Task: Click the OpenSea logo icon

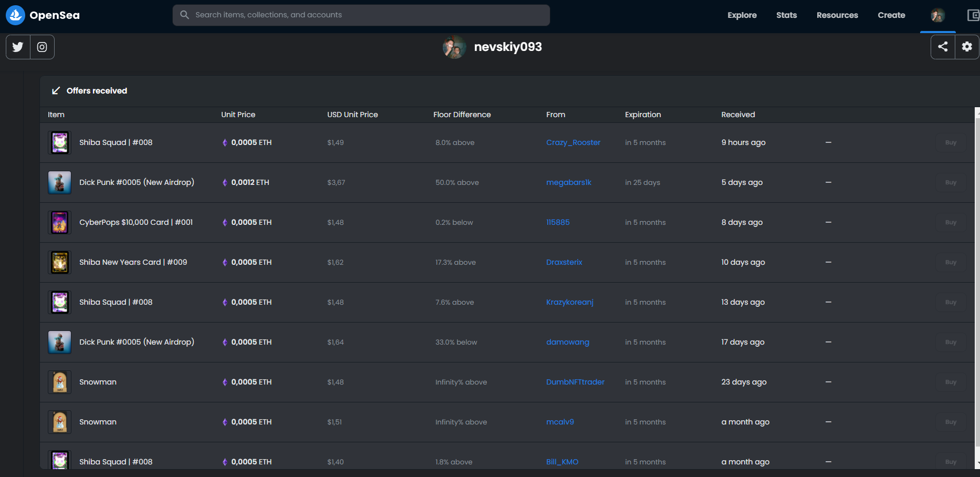Action: click(x=15, y=15)
